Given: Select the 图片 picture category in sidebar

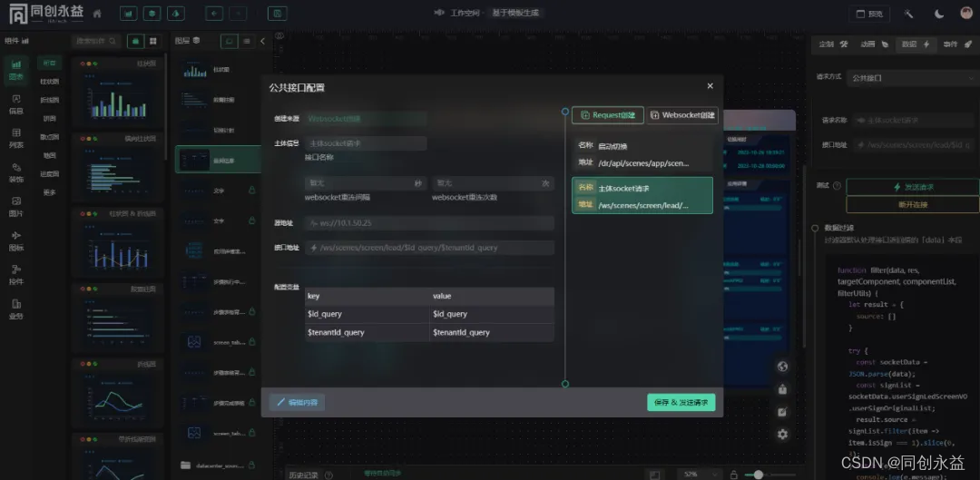Looking at the screenshot, I should [x=16, y=207].
